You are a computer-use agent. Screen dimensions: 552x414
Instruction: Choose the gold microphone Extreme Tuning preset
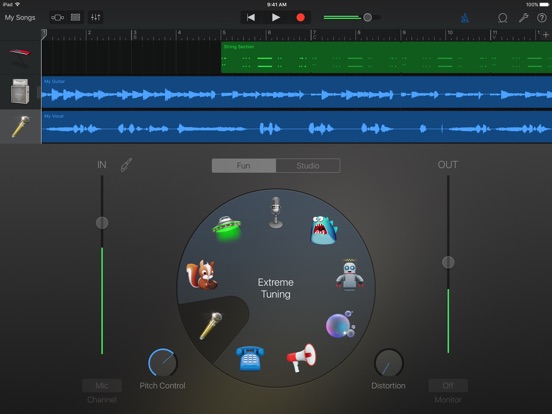pos(211,326)
